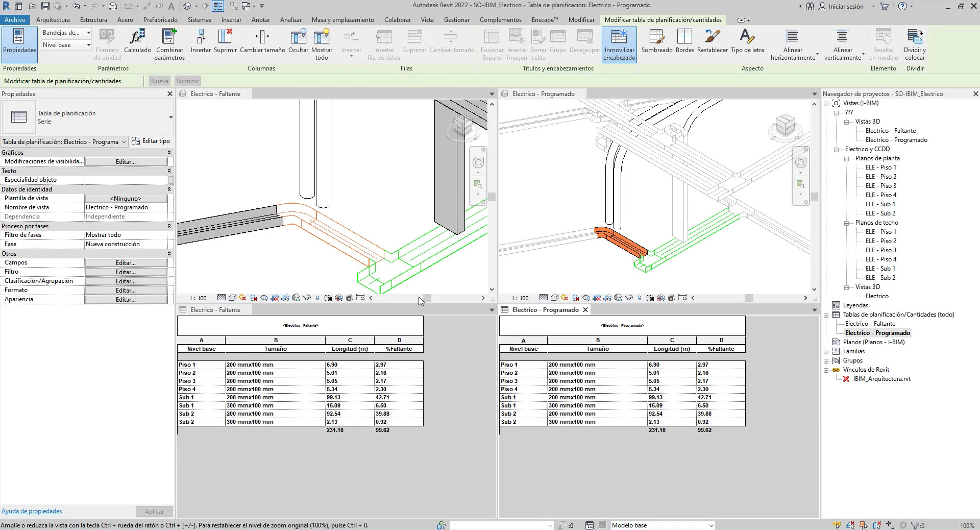This screenshot has width=980, height=530.
Task: Open the Ayuda de propiedades link
Action: click(x=32, y=511)
